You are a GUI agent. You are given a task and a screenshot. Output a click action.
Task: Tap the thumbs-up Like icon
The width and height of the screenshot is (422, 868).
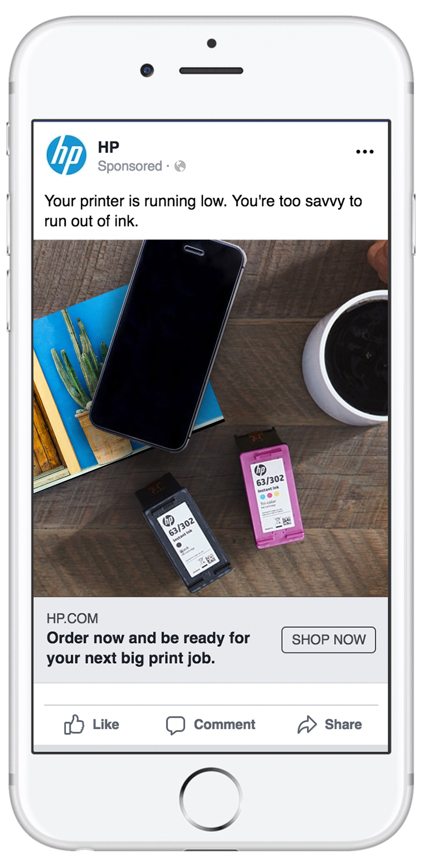74,724
